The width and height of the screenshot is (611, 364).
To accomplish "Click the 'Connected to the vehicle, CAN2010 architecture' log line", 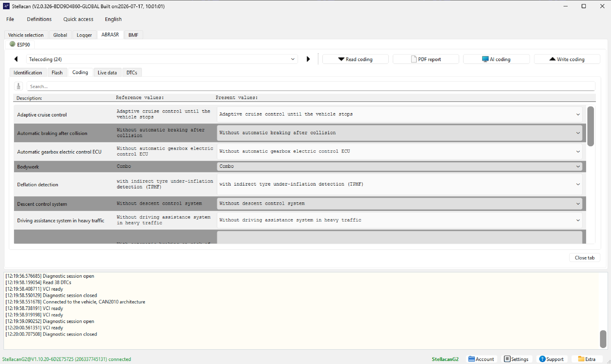I will coord(75,302).
